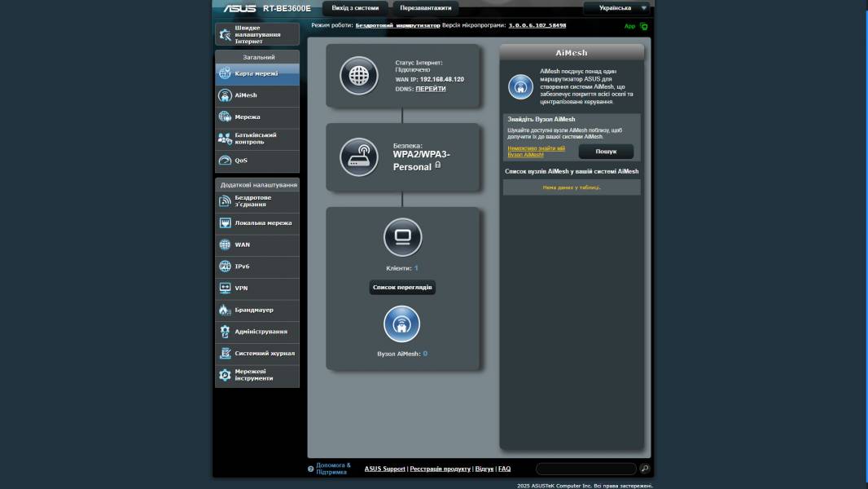Click the search magnifier icon at bottom
The image size is (868, 489).
644,469
